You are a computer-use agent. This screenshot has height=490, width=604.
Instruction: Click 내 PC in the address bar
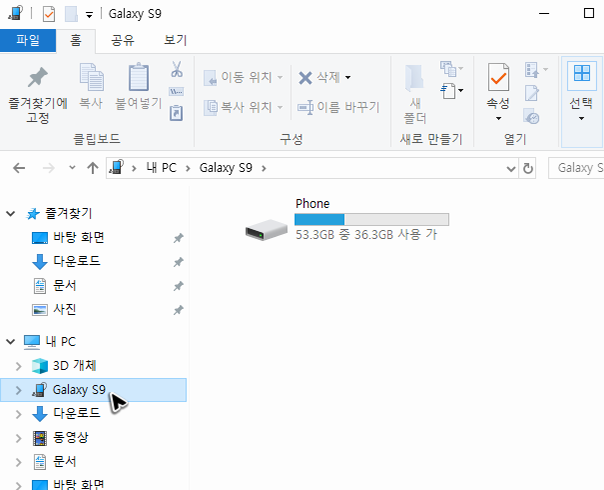pyautogui.click(x=161, y=168)
